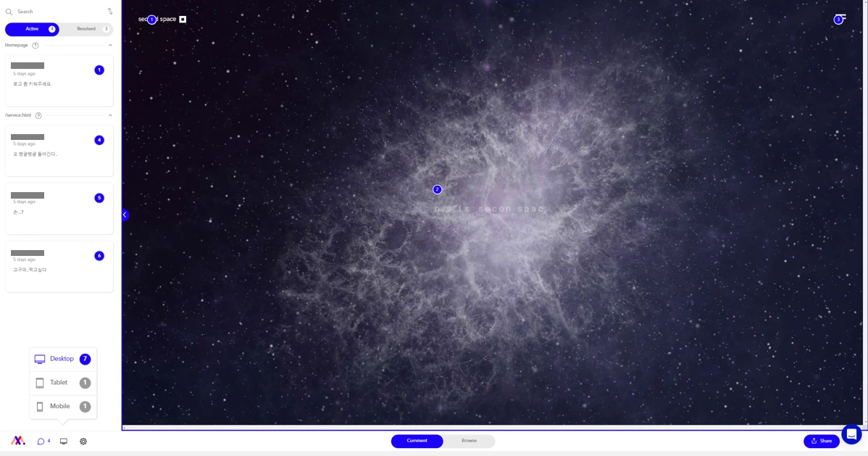This screenshot has height=456, width=868.
Task: Open settings gear icon
Action: [x=83, y=442]
